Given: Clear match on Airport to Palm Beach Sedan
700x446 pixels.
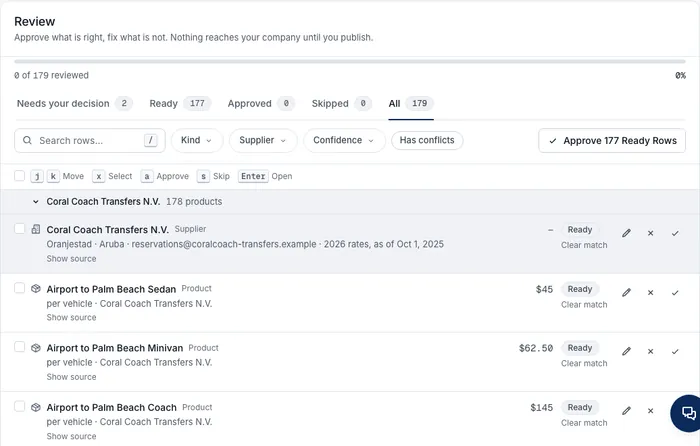Looking at the screenshot, I should coord(584,304).
